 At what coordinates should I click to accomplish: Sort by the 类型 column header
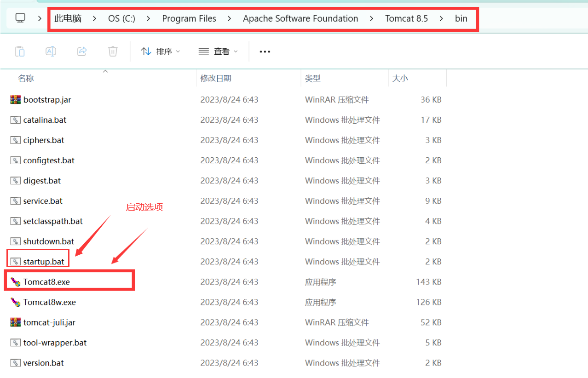coord(312,78)
